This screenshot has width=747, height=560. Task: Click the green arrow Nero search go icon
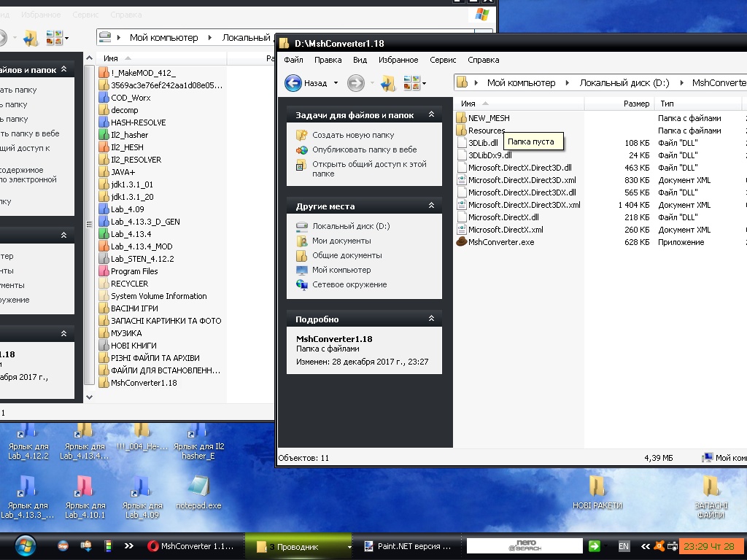point(595,546)
